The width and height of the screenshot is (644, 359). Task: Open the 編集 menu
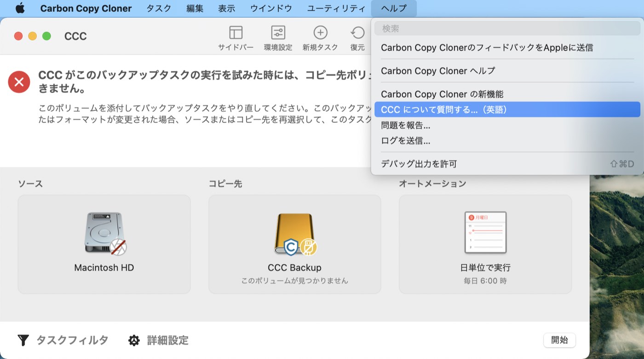click(195, 8)
